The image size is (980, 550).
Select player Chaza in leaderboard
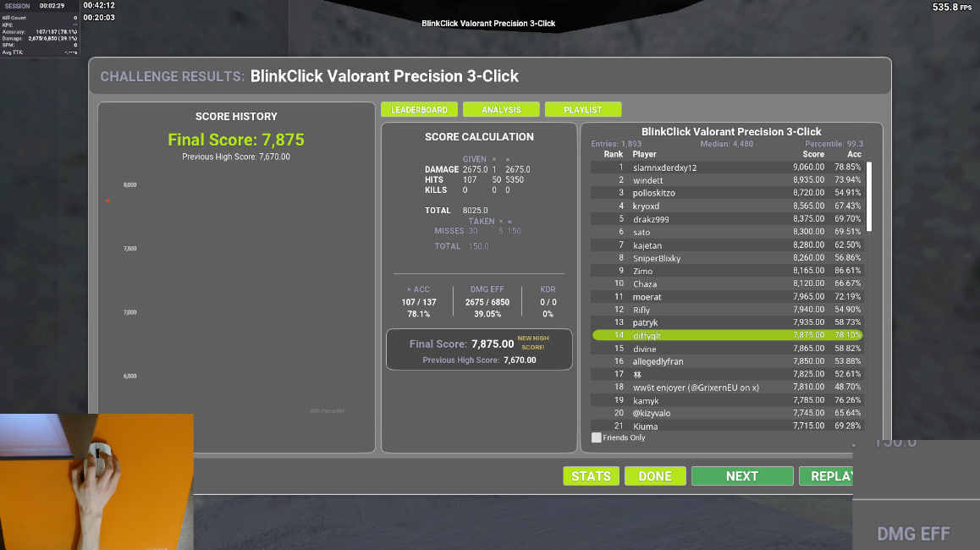(727, 283)
